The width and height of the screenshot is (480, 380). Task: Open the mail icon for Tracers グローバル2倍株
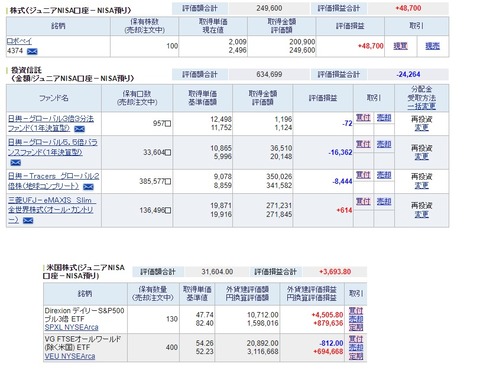pyautogui.click(x=88, y=187)
